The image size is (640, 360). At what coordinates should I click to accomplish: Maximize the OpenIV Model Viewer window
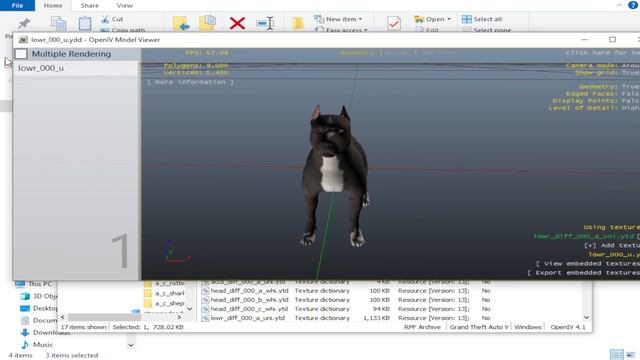coord(612,40)
